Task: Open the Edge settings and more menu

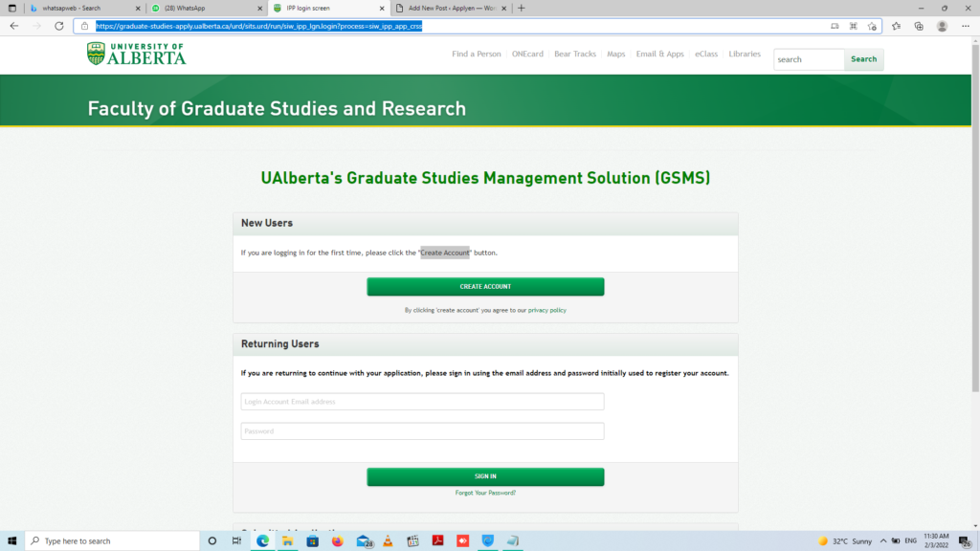Action: point(966,26)
